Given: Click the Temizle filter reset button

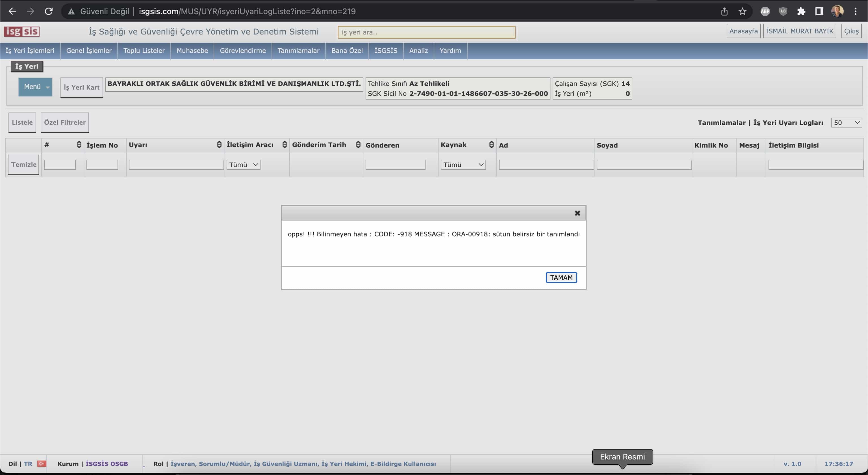Looking at the screenshot, I should pyautogui.click(x=23, y=165).
